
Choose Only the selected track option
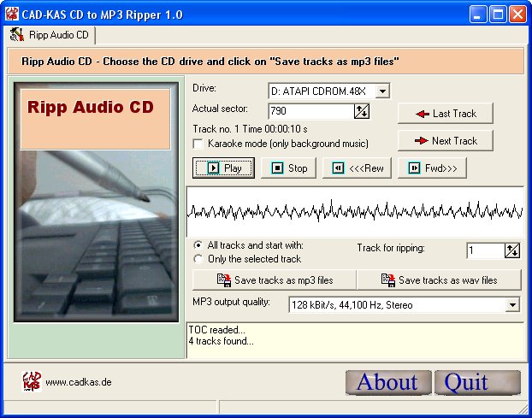pyautogui.click(x=198, y=259)
